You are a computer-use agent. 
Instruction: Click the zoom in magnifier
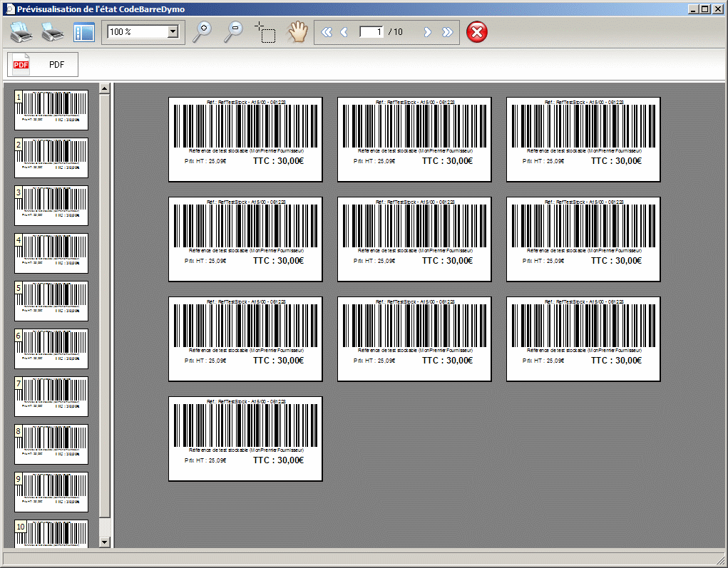(202, 32)
